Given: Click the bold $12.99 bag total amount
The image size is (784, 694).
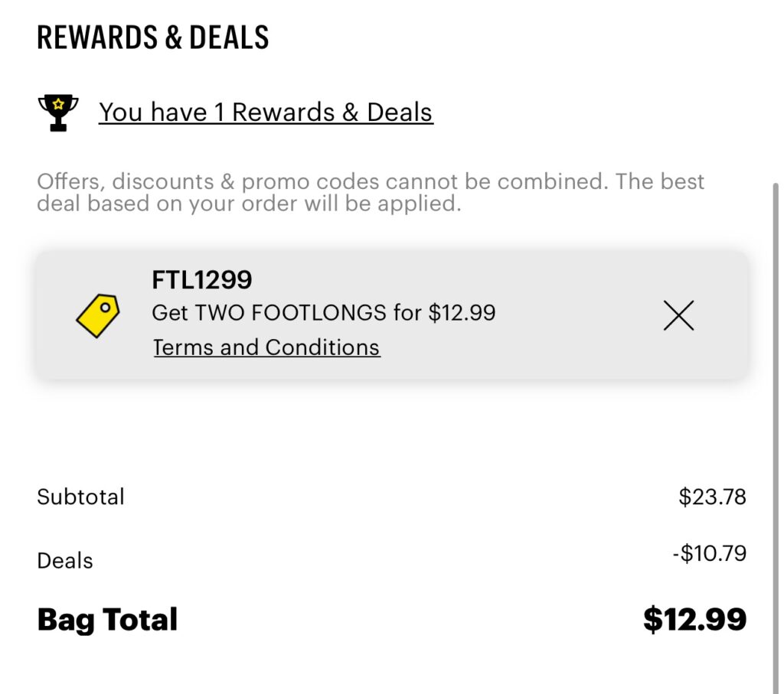Looking at the screenshot, I should [x=694, y=619].
